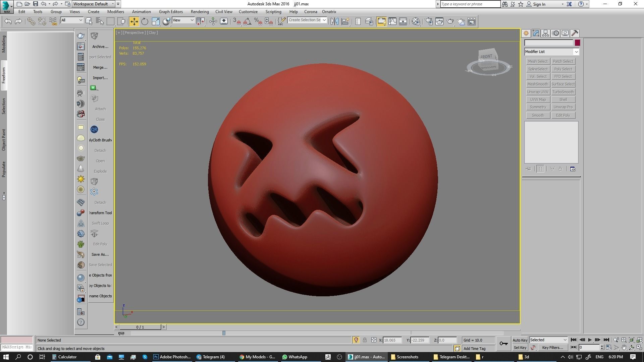Click the Pan View hand icon
Screen dimensions: 644x362
(x=624, y=348)
